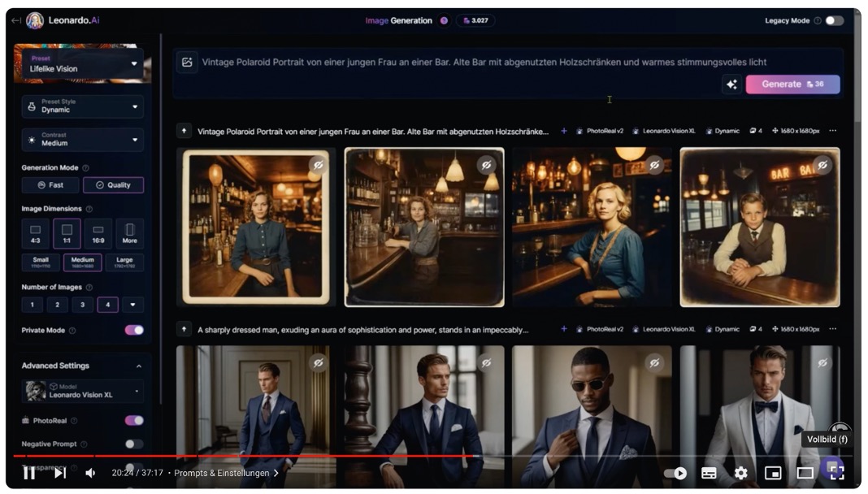Click the Generation Mode help icon
Viewport: 868px width, 494px height.
[x=86, y=167]
